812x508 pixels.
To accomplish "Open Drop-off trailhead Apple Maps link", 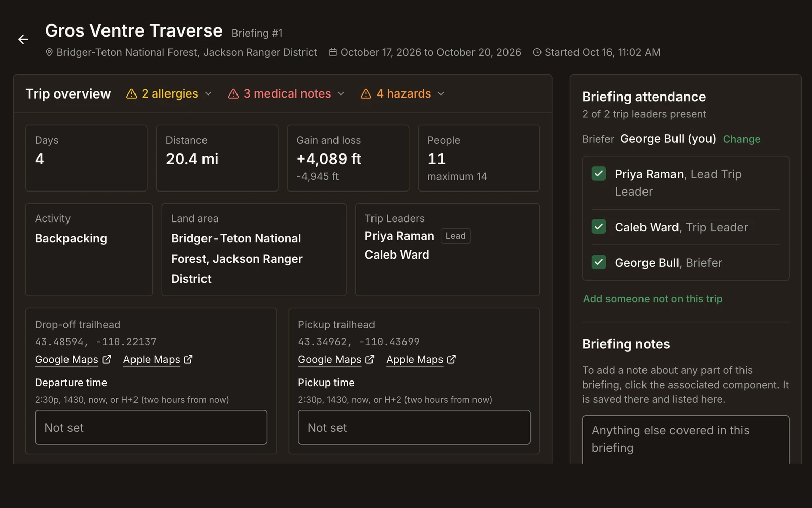I will pyautogui.click(x=152, y=359).
